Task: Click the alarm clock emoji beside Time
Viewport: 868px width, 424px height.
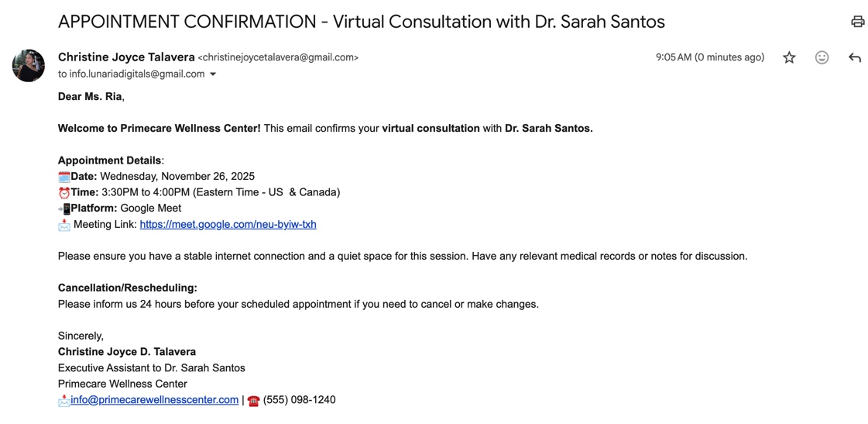Action: 63,193
